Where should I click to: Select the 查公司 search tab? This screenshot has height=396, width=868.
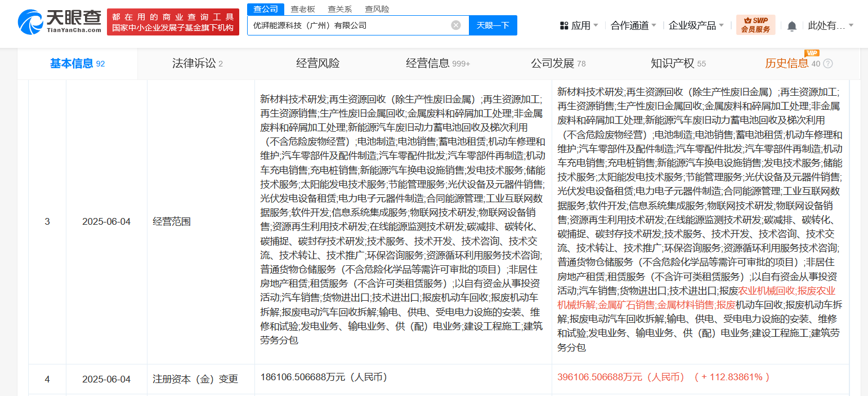point(266,9)
